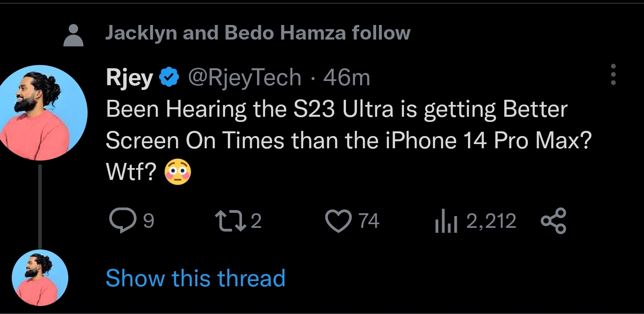The height and width of the screenshot is (314, 644).
Task: Click the like count 74
Action: [369, 221]
